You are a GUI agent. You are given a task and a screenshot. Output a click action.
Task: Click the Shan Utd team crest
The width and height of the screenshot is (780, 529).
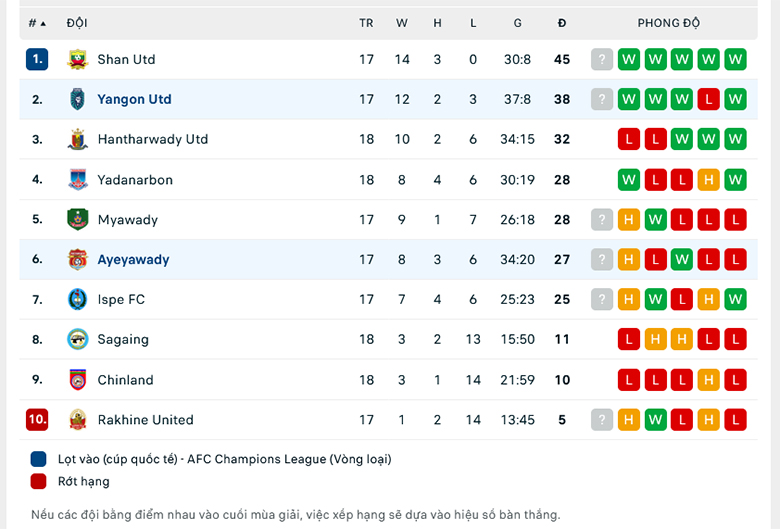(78, 60)
